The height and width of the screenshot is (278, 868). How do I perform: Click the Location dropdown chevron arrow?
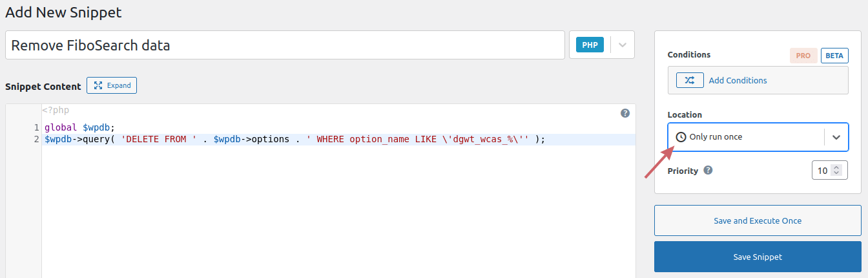pyautogui.click(x=836, y=137)
